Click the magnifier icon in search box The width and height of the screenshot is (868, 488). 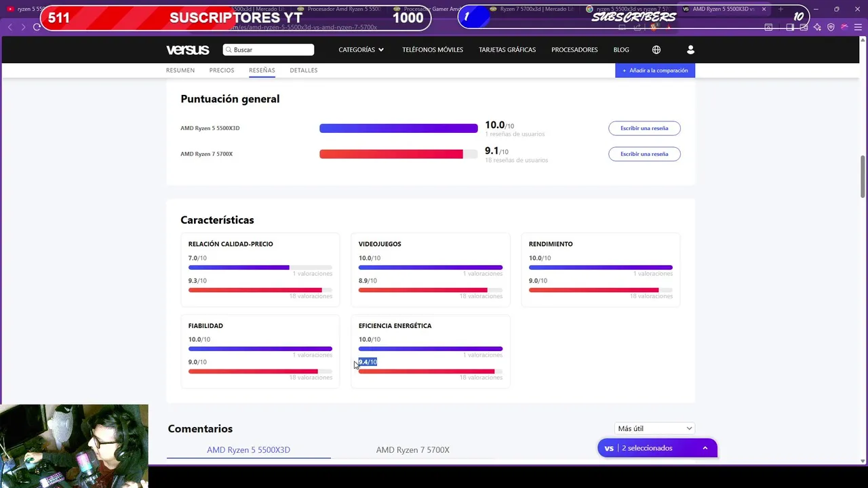[229, 49]
